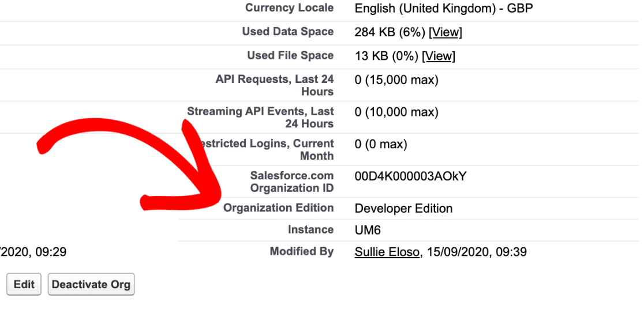
Task: Click the 0 (0 max) restricted logins value
Action: tap(381, 145)
